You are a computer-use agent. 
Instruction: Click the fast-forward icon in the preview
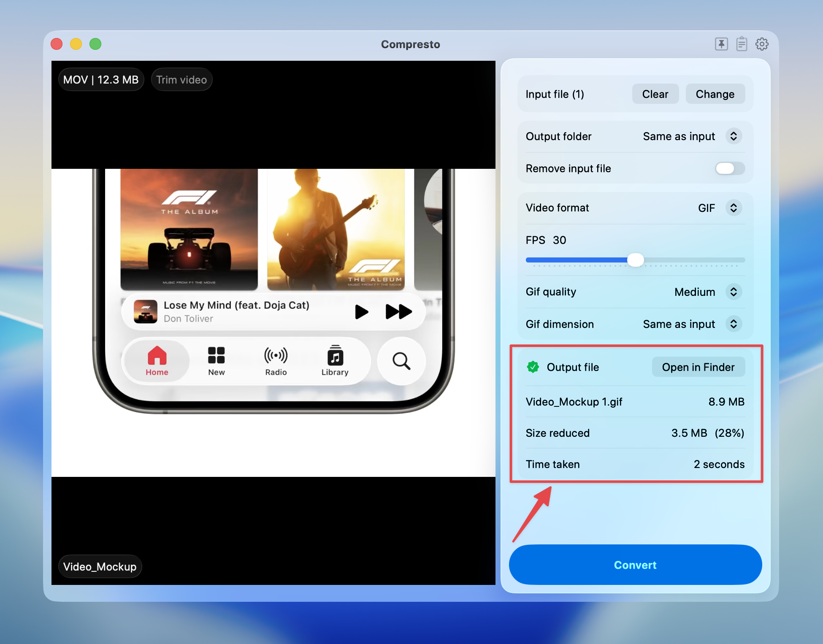pos(398,312)
